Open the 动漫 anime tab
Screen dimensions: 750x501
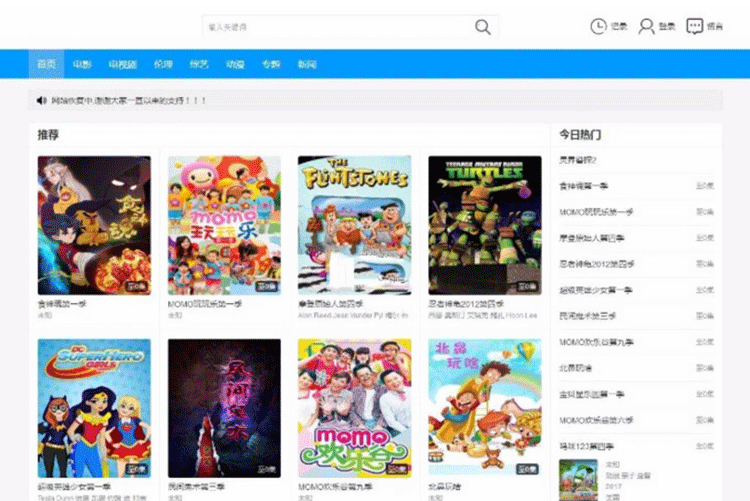pyautogui.click(x=235, y=64)
